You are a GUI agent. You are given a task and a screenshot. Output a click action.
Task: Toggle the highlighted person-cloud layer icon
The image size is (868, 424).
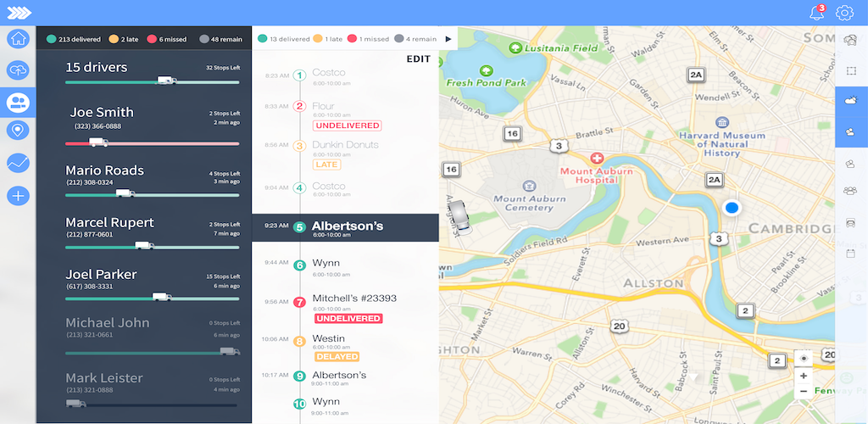point(851,131)
